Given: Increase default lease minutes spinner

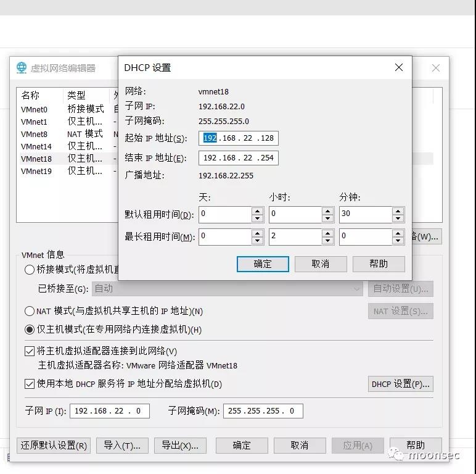Looking at the screenshot, I should coord(398,211).
